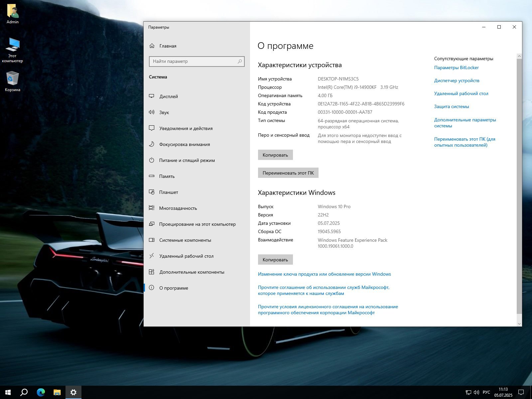Open Защита системы link
The width and height of the screenshot is (532, 399).
452,106
